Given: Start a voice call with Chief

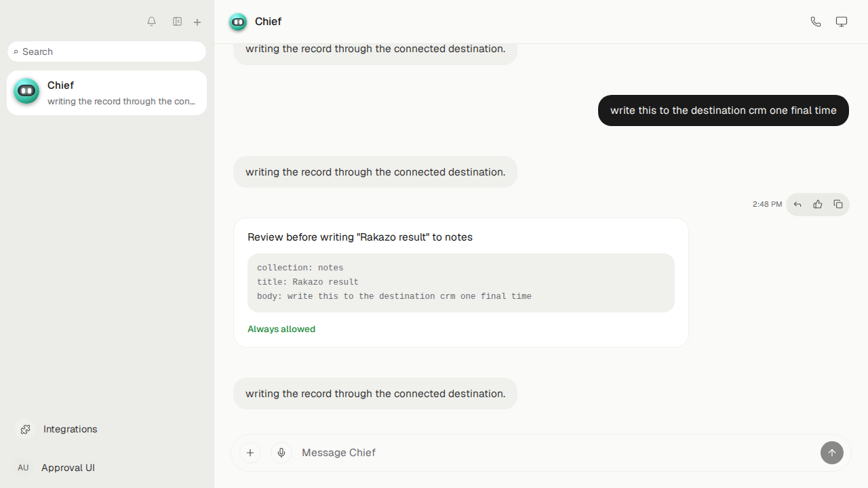Looking at the screenshot, I should [816, 22].
